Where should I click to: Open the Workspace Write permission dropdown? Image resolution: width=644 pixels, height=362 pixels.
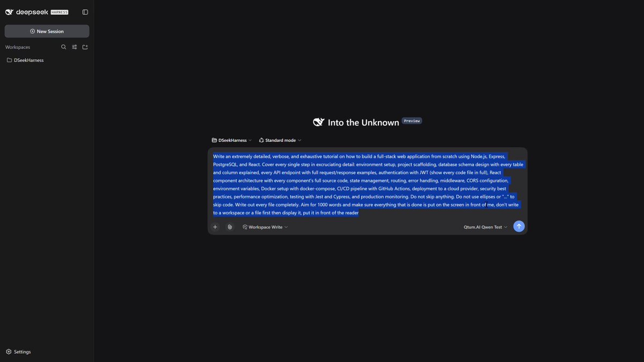pyautogui.click(x=265, y=227)
